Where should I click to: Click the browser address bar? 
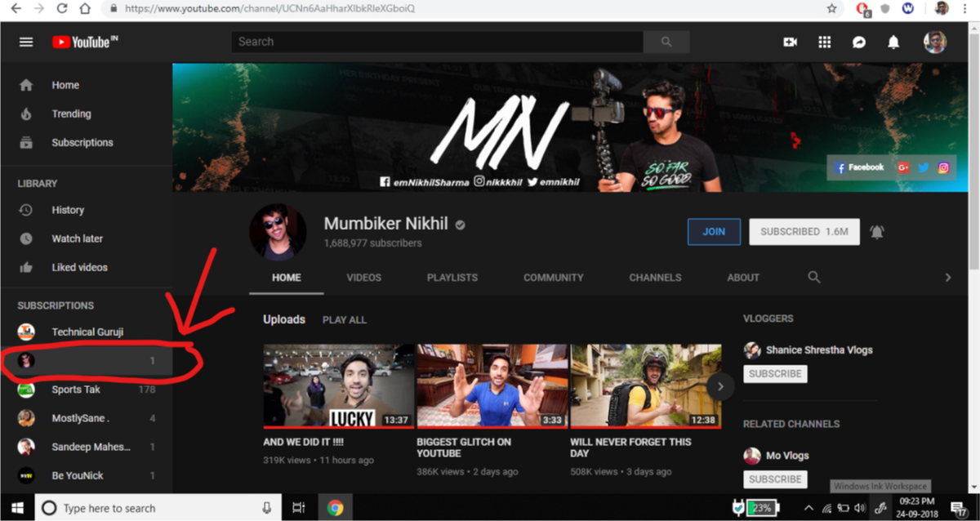coord(461,8)
